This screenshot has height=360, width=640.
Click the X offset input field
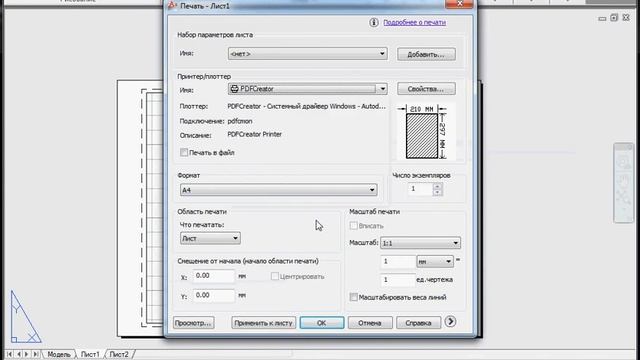point(214,276)
